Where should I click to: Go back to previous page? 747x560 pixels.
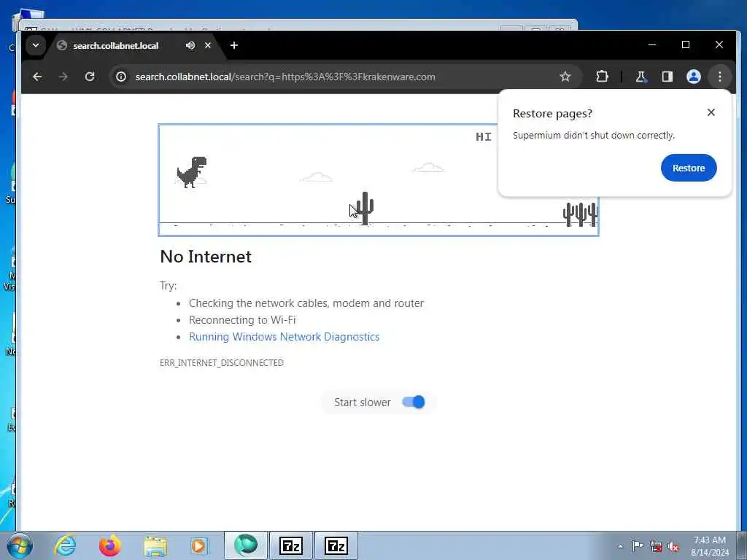click(x=37, y=77)
